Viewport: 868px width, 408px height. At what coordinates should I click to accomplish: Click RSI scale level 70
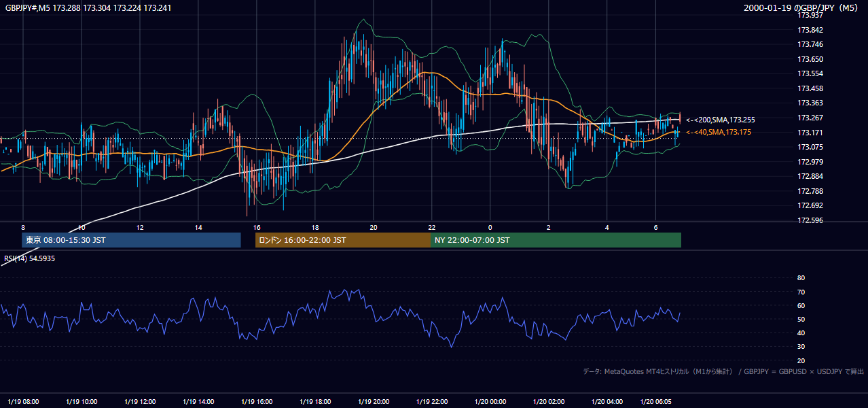coord(801,292)
